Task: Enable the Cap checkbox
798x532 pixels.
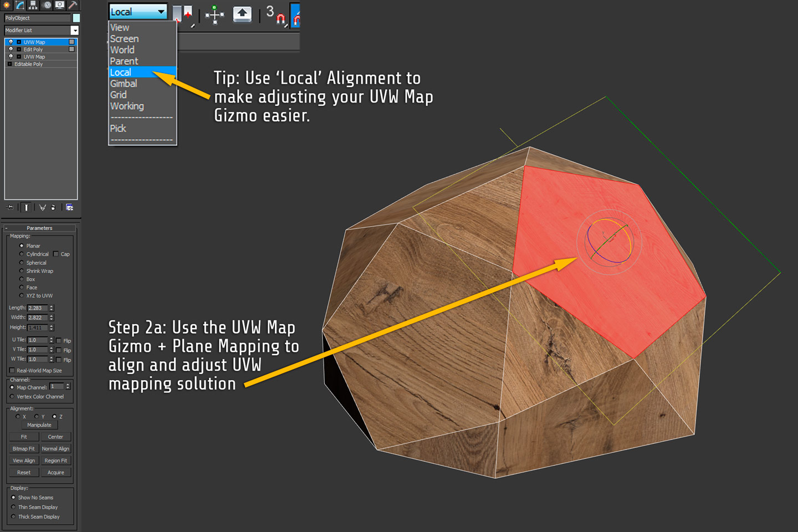Action: [56, 254]
